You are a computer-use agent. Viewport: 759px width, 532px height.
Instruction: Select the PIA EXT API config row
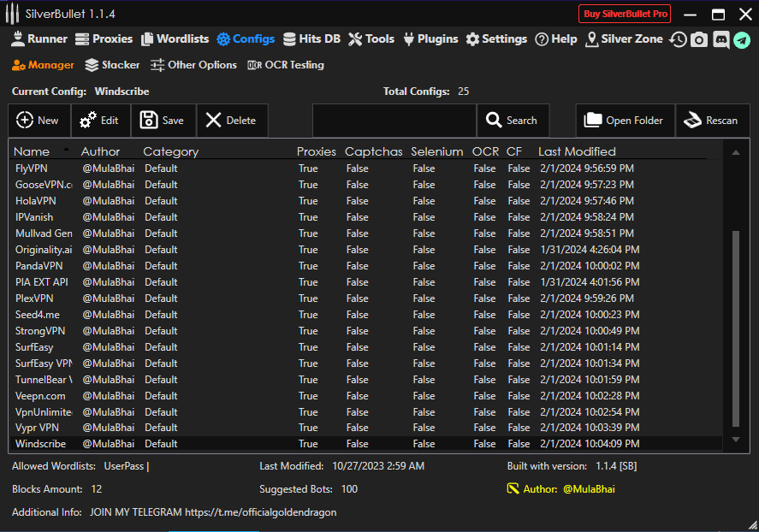pyautogui.click(x=366, y=282)
